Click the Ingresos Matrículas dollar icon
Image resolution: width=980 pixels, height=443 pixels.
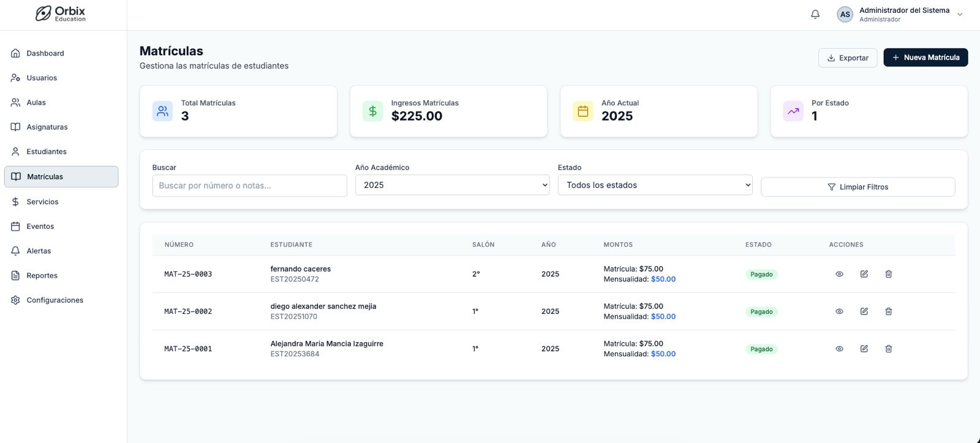372,111
